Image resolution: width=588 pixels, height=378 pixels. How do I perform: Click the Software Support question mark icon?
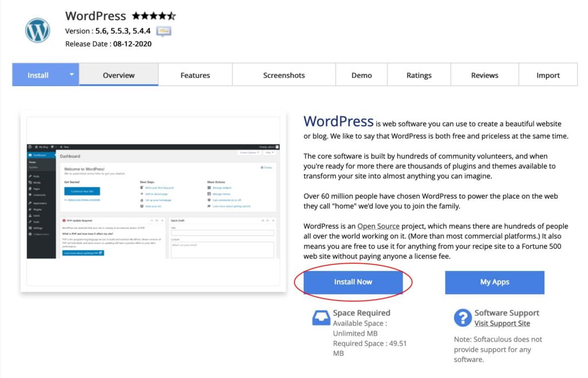[x=463, y=318]
